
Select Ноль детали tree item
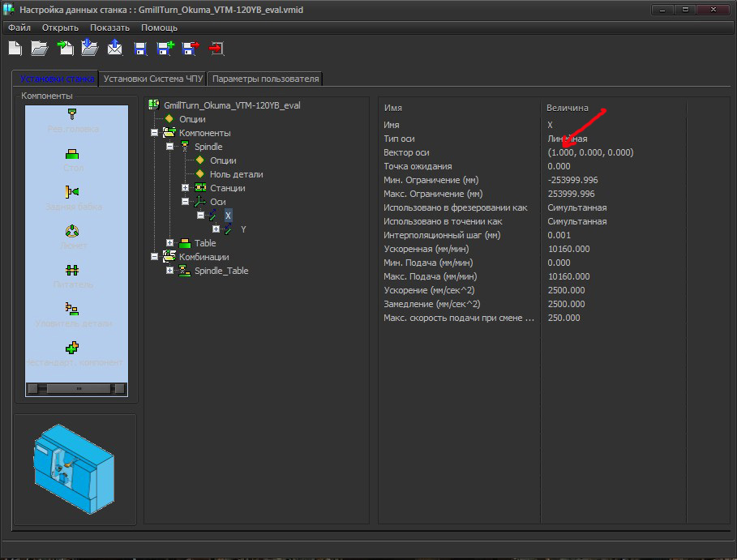pyautogui.click(x=236, y=174)
